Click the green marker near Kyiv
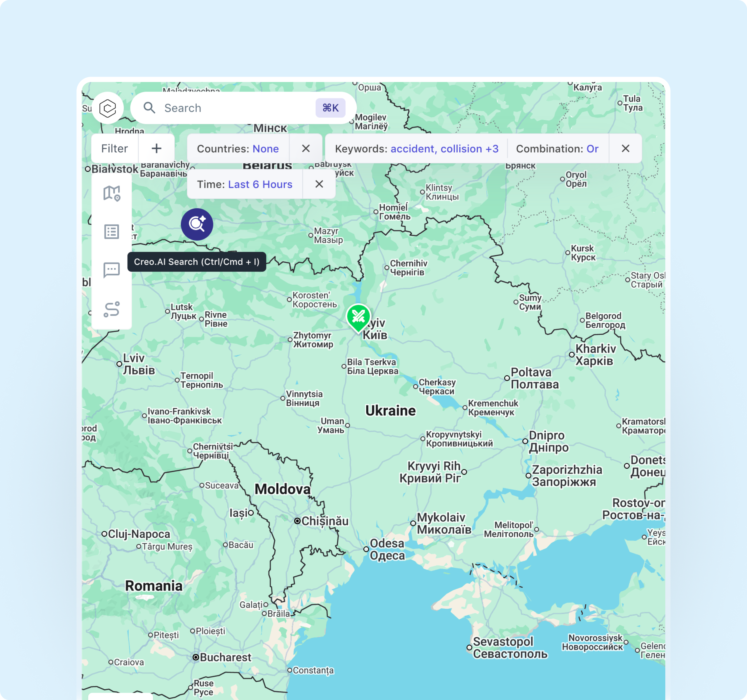 (358, 317)
